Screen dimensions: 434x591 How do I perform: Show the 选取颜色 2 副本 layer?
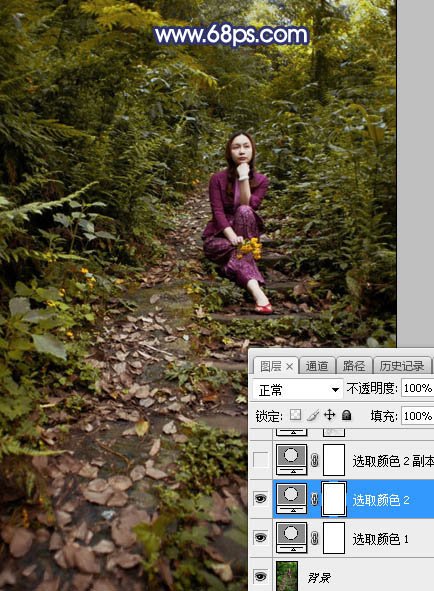coord(261,459)
